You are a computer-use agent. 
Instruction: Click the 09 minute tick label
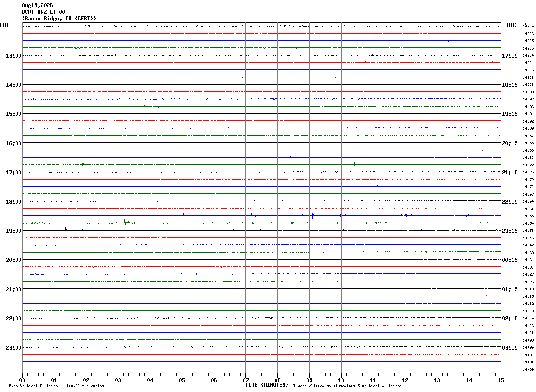309,380
